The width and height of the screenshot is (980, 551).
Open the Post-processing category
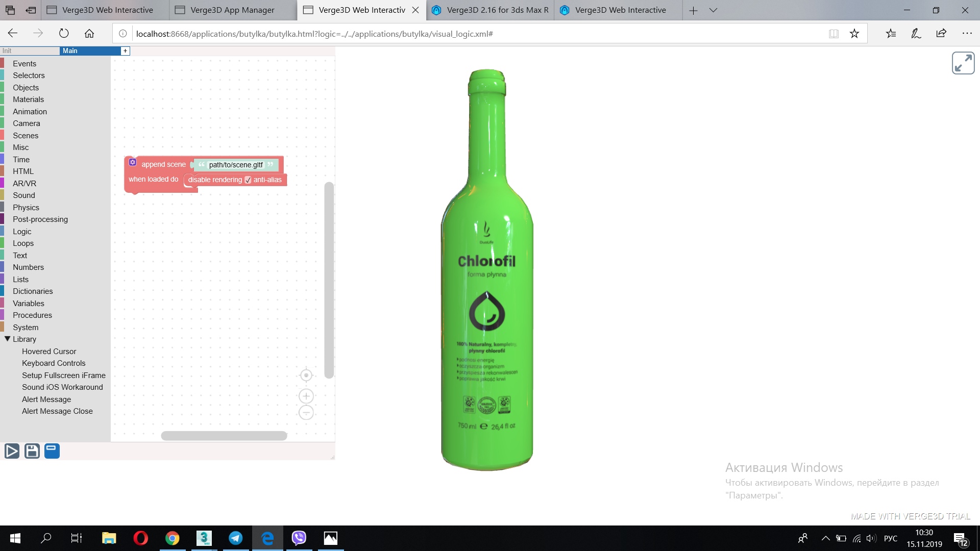(40, 219)
